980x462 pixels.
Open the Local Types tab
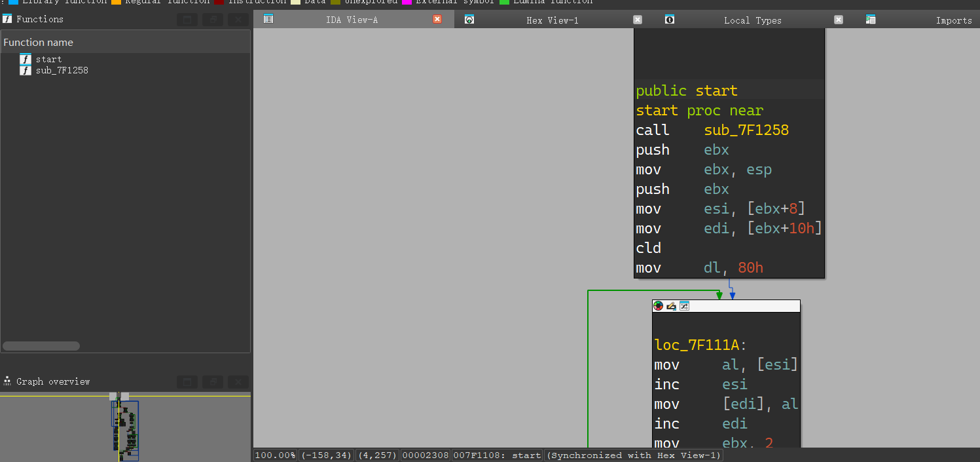click(x=752, y=20)
